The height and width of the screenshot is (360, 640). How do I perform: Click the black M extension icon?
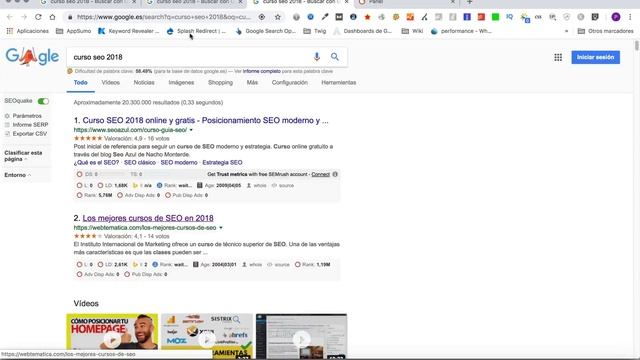(x=339, y=17)
